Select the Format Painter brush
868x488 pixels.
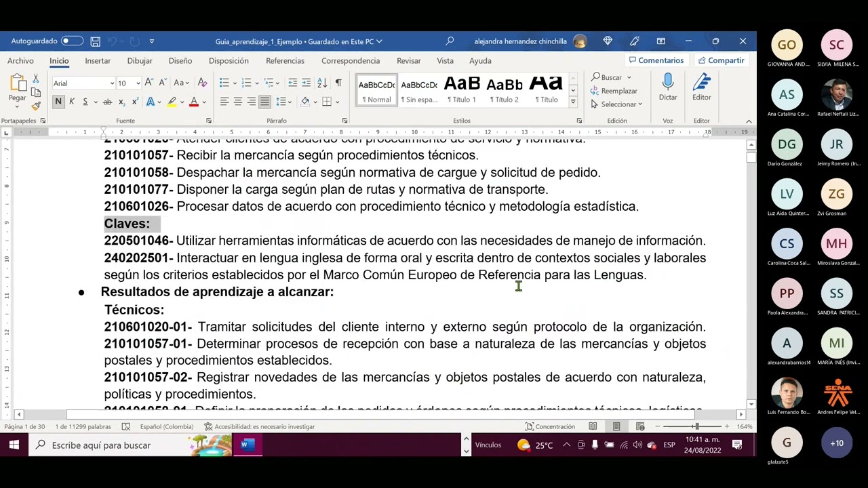pyautogui.click(x=36, y=106)
